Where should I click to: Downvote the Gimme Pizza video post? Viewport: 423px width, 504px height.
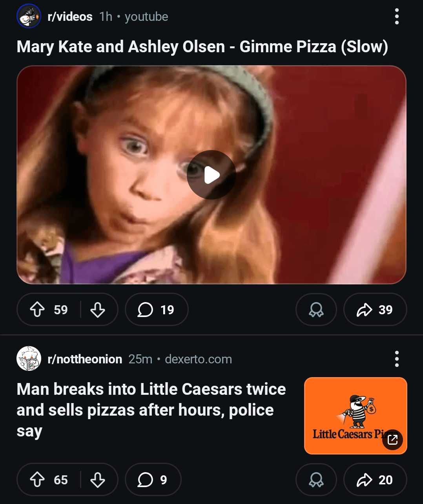click(98, 310)
